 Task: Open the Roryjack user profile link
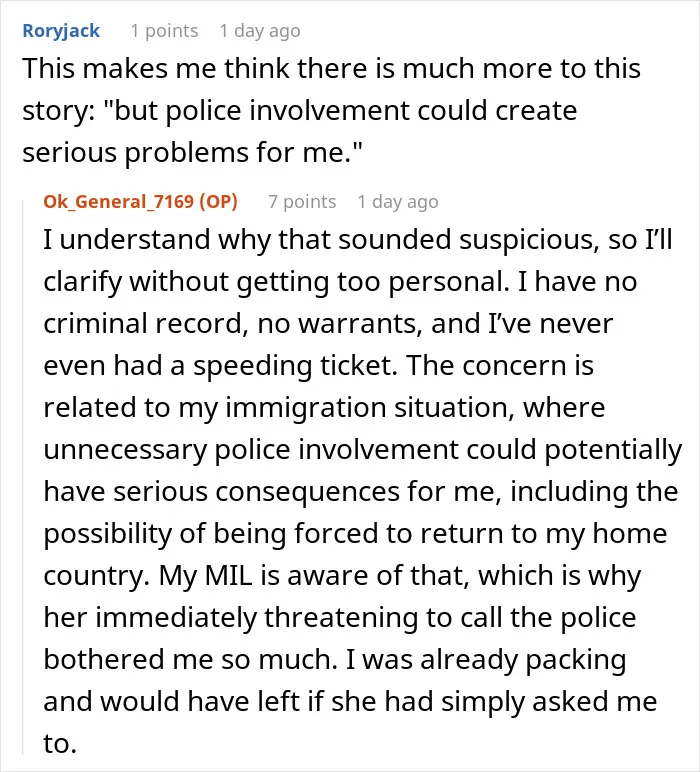61,31
